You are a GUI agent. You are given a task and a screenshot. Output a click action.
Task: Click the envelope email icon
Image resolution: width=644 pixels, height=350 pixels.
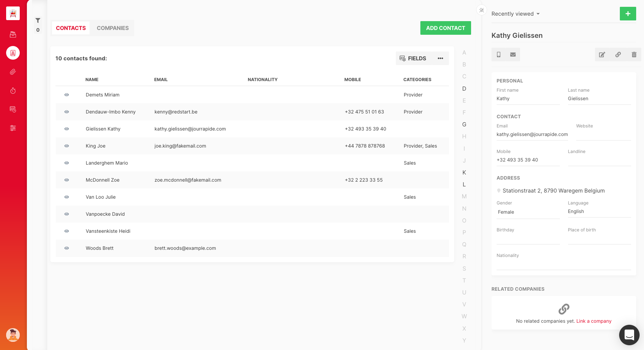click(513, 55)
